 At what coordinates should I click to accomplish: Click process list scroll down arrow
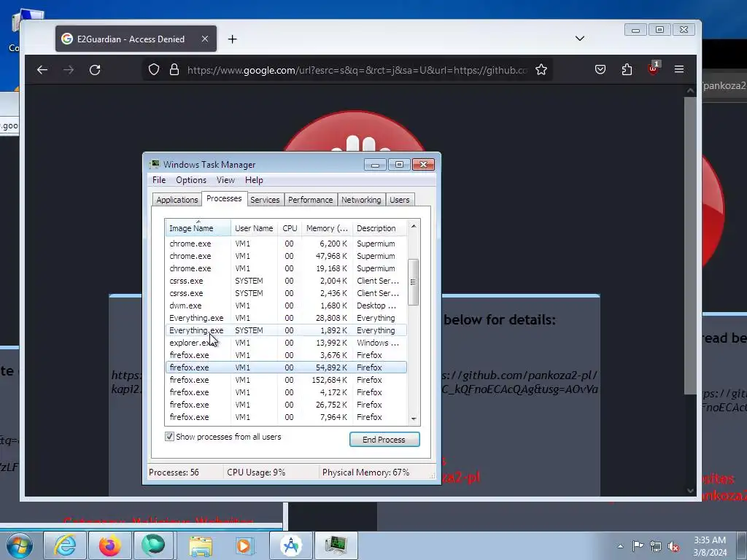[414, 419]
